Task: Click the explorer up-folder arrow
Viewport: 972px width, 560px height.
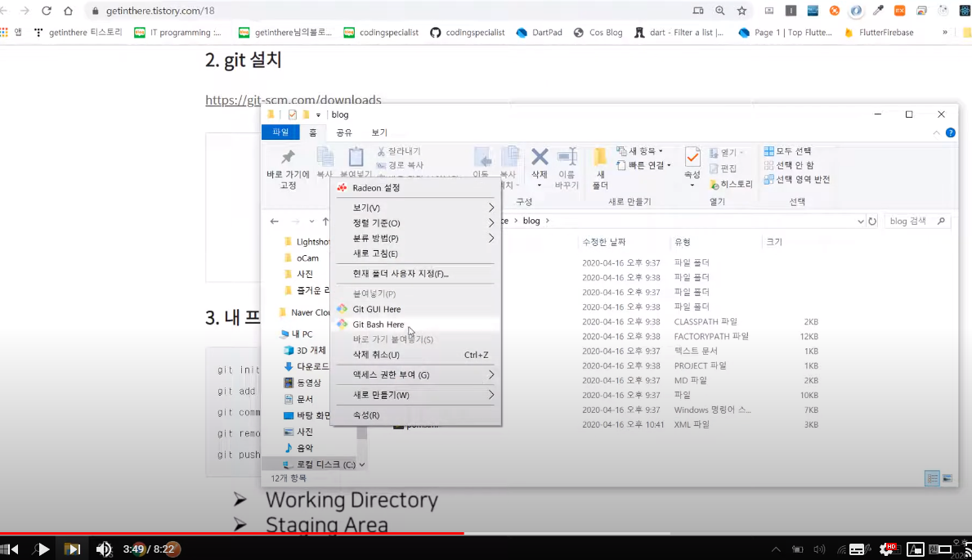Action: click(x=325, y=222)
